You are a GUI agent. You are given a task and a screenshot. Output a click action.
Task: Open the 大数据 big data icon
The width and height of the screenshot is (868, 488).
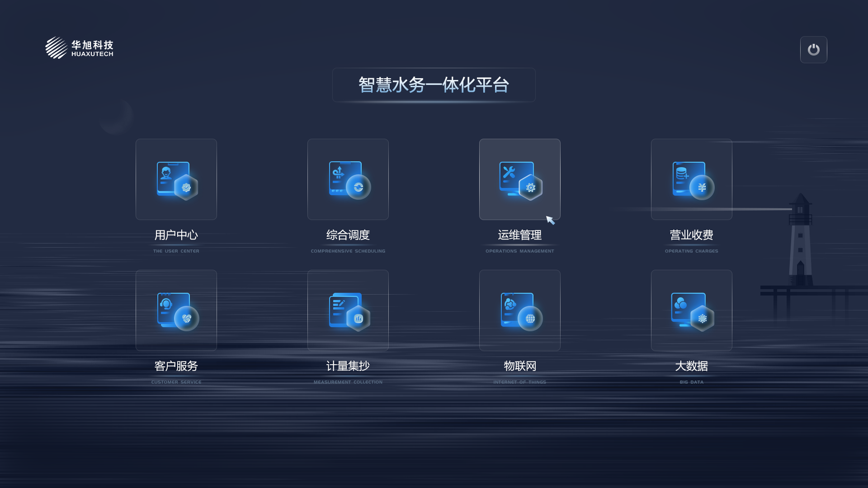click(692, 310)
